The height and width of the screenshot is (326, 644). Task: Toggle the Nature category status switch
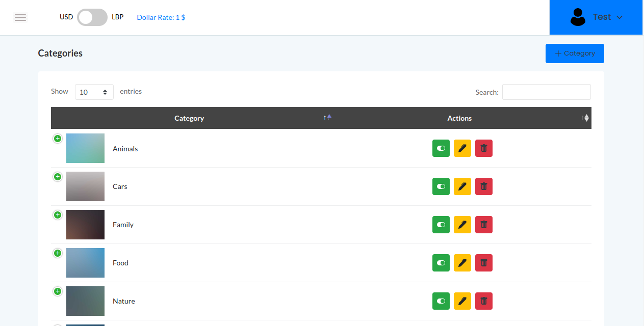pyautogui.click(x=441, y=301)
